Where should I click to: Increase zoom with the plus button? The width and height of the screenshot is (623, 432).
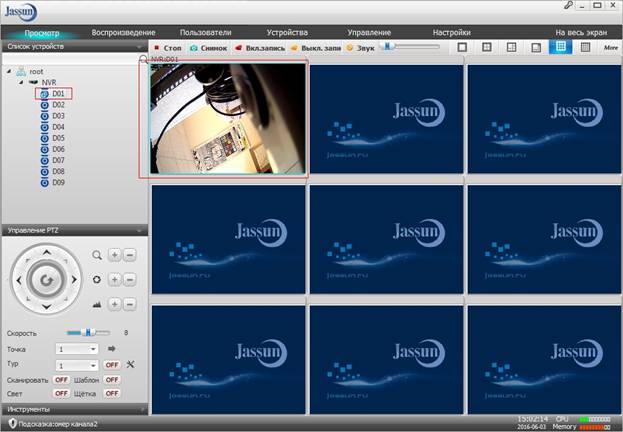(114, 255)
